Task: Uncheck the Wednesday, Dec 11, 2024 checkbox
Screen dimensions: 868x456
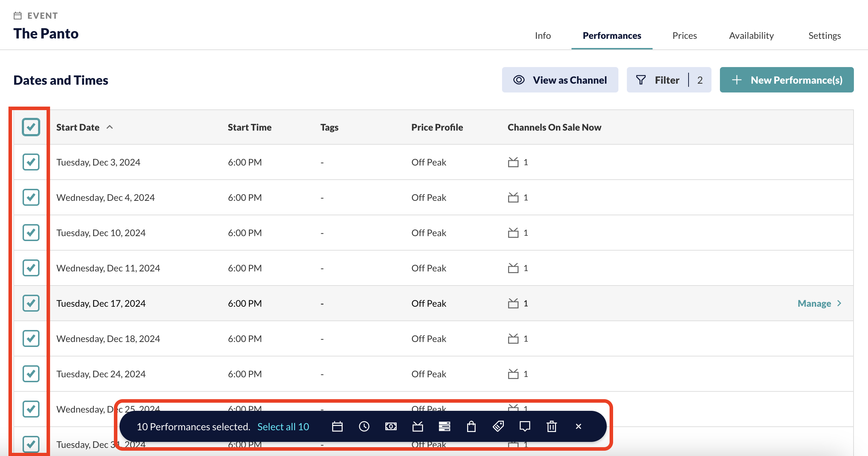Action: (x=31, y=268)
